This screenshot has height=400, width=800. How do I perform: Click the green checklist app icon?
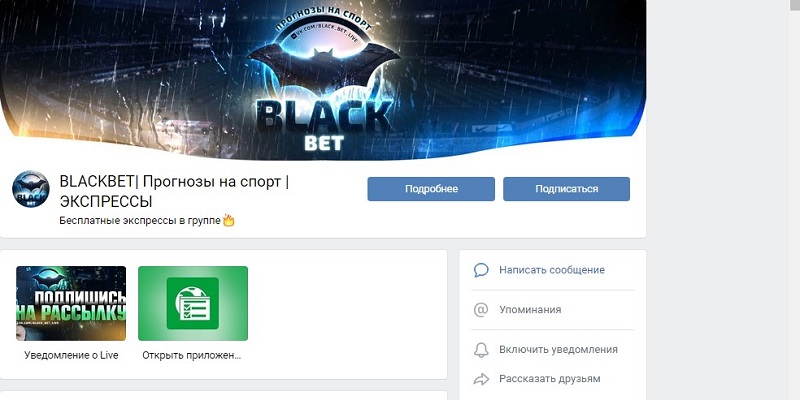coord(193,303)
